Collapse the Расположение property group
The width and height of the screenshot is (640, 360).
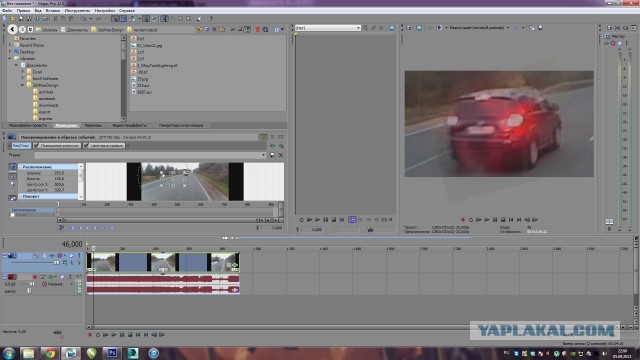pyautogui.click(x=20, y=167)
